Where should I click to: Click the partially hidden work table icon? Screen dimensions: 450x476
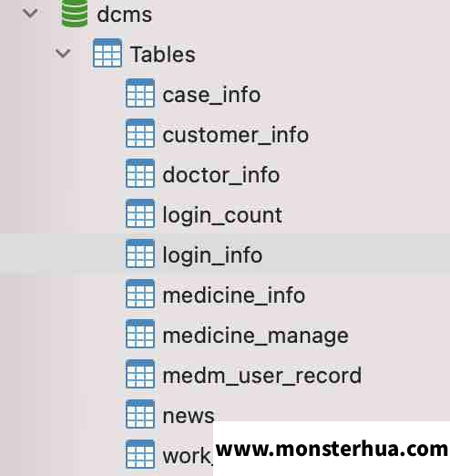[140, 454]
